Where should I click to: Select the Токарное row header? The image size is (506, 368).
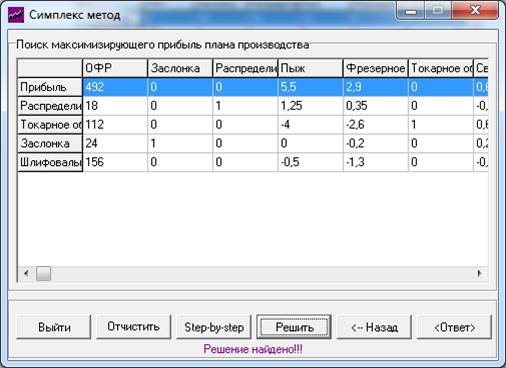[50, 124]
